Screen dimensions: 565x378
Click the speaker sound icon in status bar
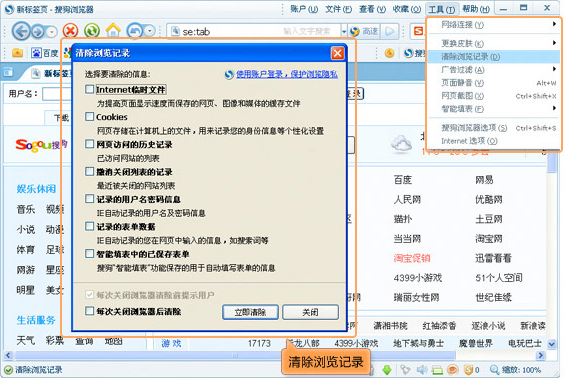[x=422, y=370]
